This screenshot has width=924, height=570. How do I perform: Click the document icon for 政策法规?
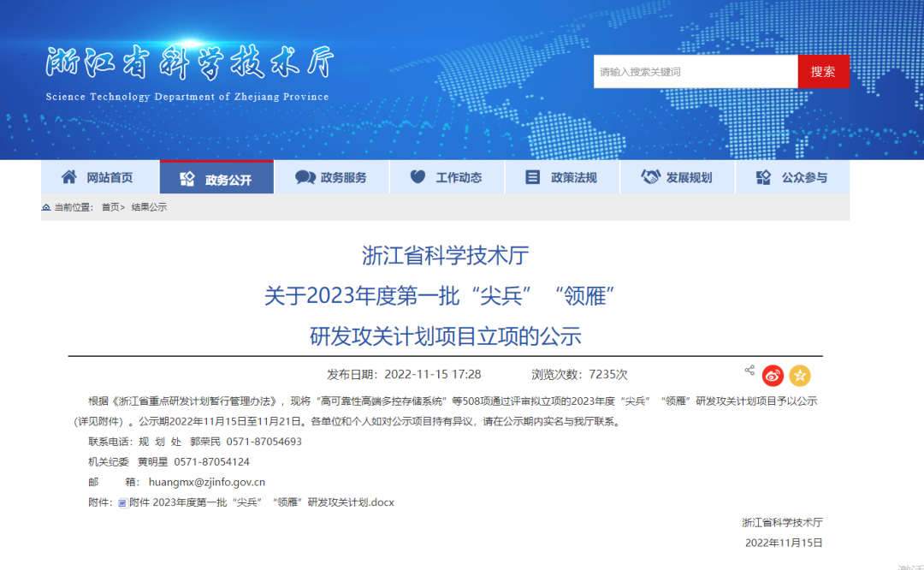[532, 177]
